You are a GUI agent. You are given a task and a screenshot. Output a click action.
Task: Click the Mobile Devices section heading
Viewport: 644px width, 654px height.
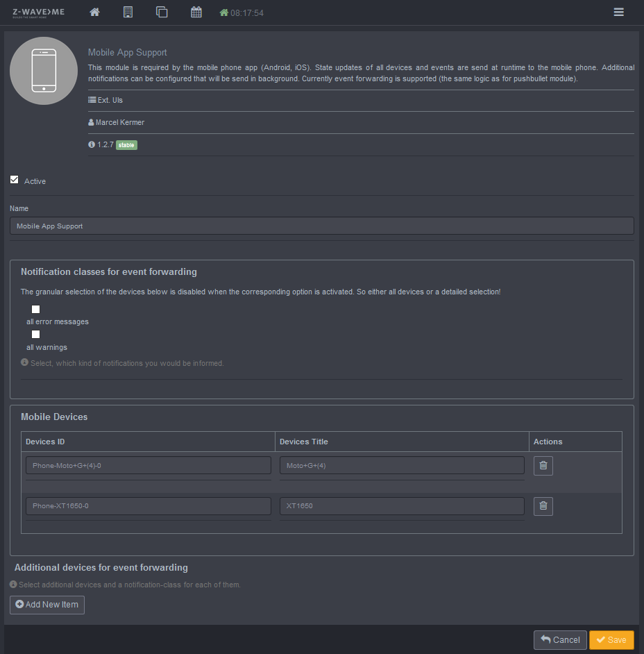54,417
